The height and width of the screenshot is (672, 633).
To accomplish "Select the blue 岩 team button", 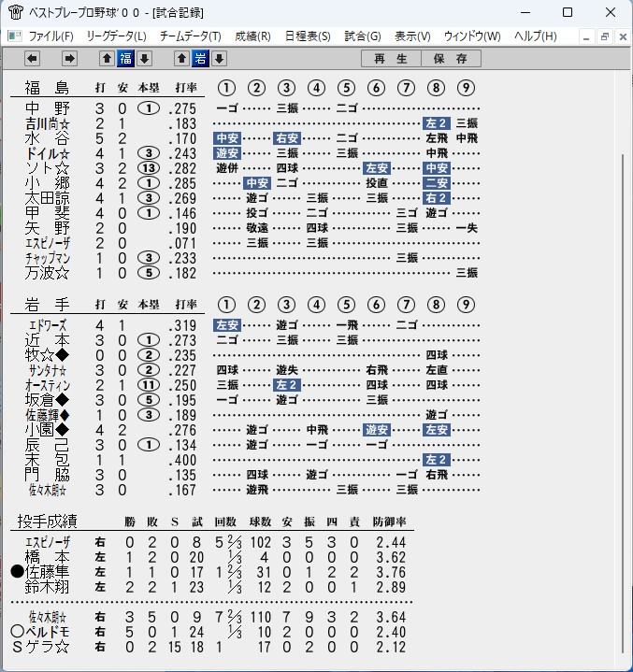I will click(200, 58).
